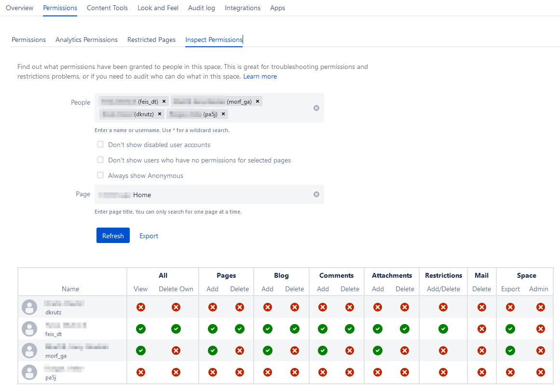Clear all entries in People field

(316, 108)
